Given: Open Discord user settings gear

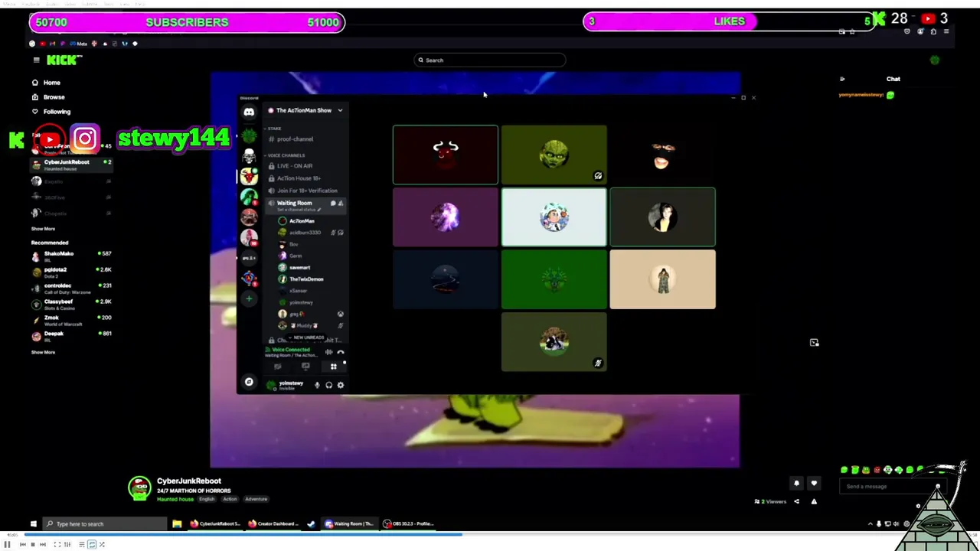Looking at the screenshot, I should 341,386.
